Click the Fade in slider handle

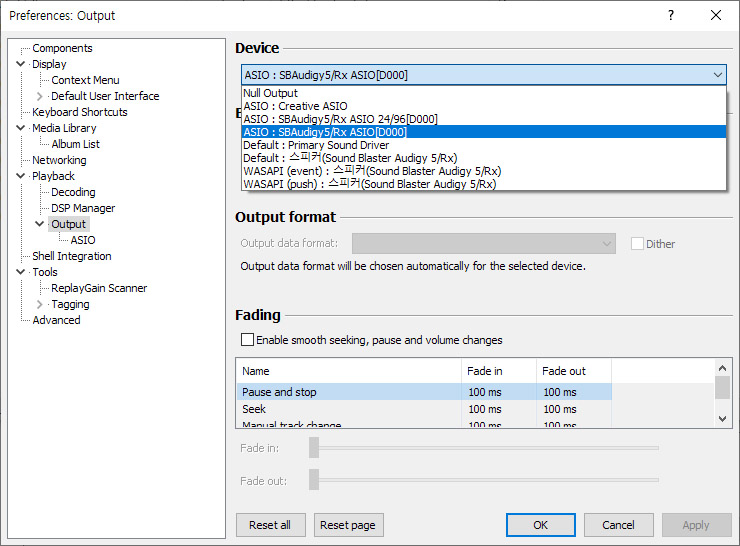314,448
